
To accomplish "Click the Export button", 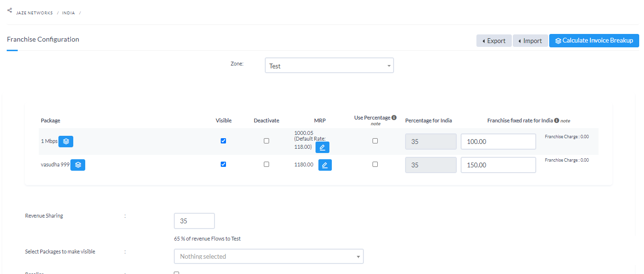I will tap(494, 41).
